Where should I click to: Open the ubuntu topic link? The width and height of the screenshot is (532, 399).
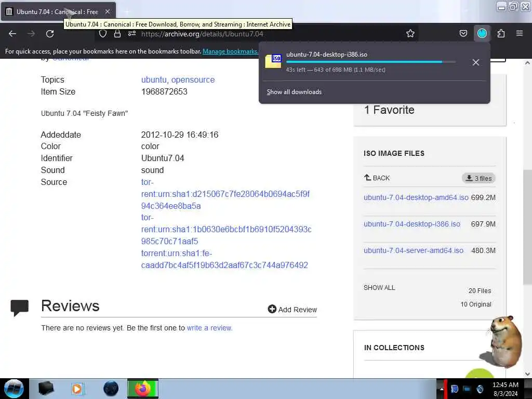pos(154,79)
